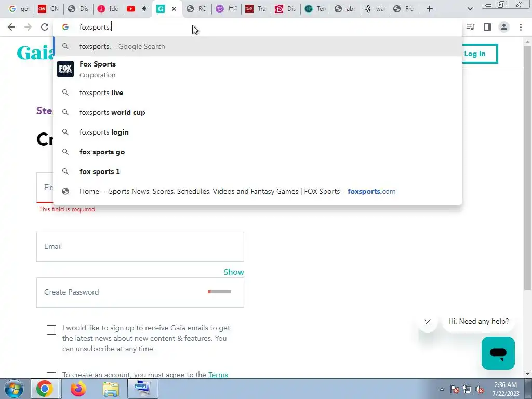Switch to the 'Ten' tab
Image resolution: width=532 pixels, height=399 pixels.
click(x=315, y=9)
